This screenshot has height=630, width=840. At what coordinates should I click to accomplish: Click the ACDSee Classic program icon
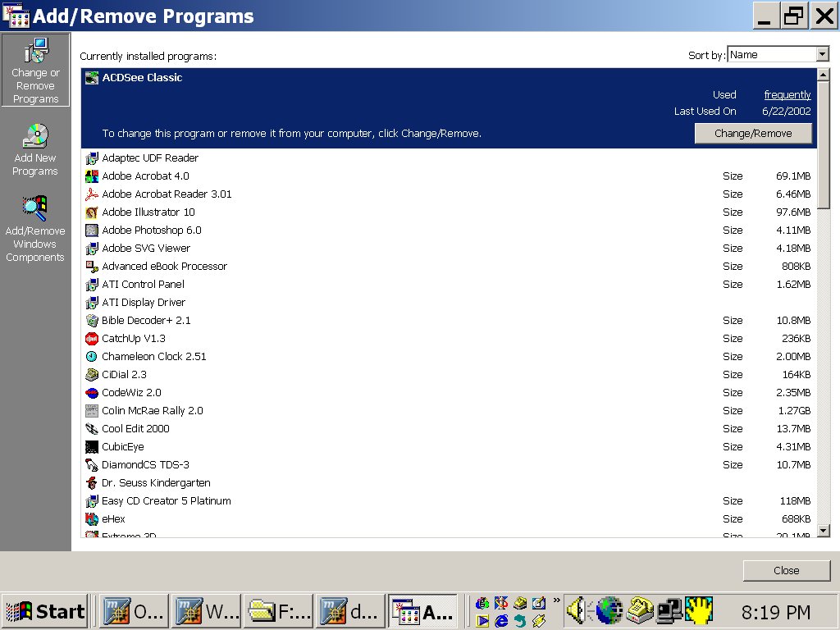tap(92, 78)
